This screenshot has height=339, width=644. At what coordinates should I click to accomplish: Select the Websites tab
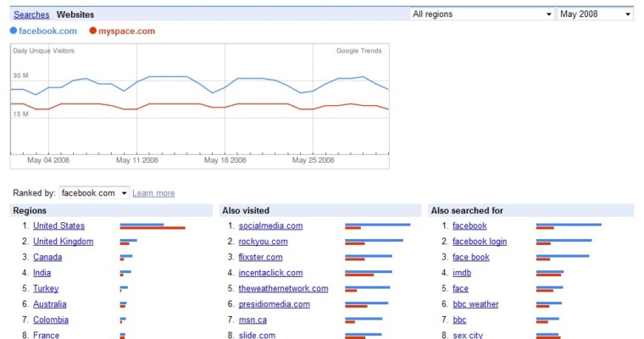pyautogui.click(x=75, y=14)
